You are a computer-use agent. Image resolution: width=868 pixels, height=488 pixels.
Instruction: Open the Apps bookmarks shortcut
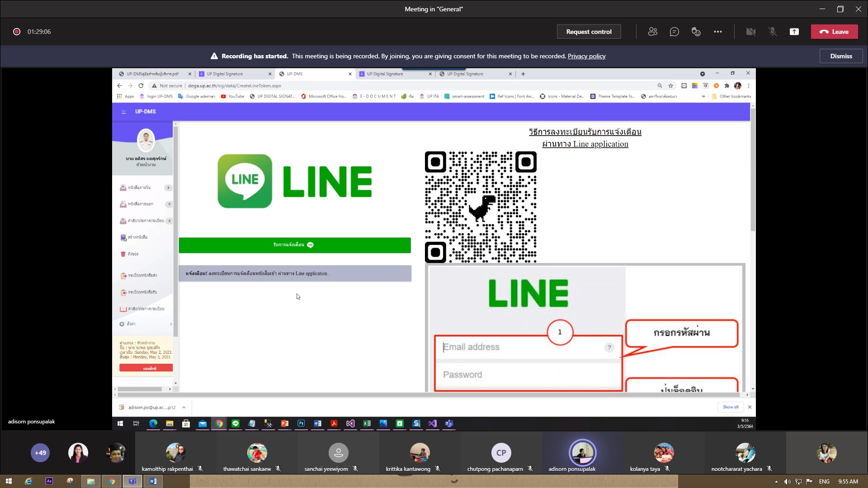coord(125,96)
